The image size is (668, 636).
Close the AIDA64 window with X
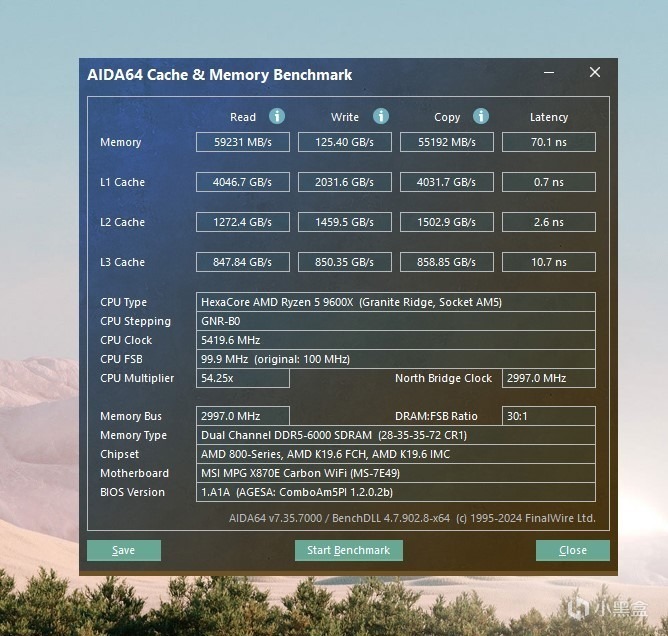coord(595,72)
